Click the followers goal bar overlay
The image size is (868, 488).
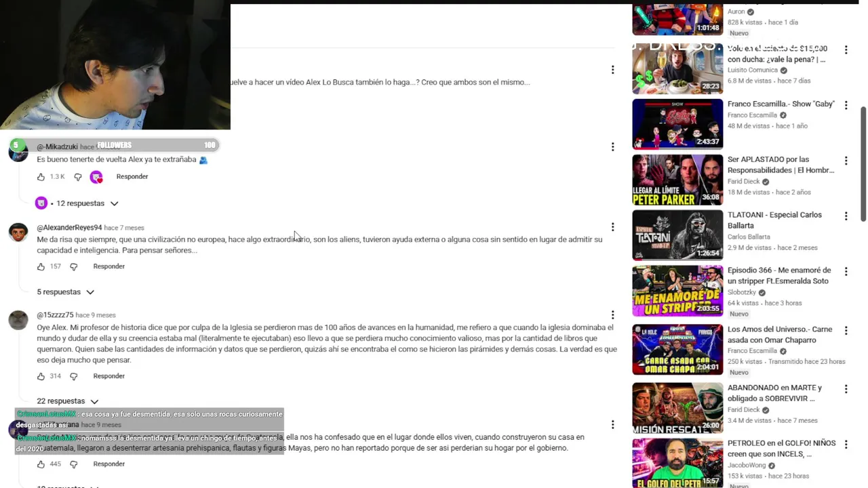click(x=114, y=145)
